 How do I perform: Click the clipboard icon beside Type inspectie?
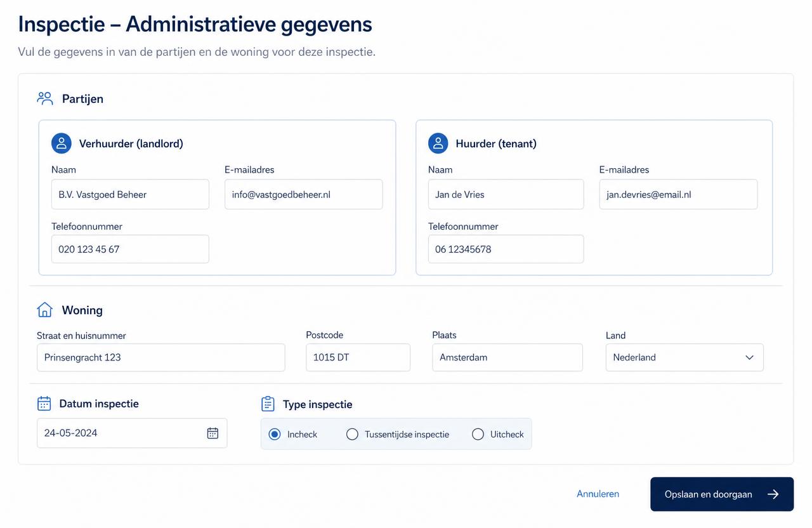click(x=268, y=404)
